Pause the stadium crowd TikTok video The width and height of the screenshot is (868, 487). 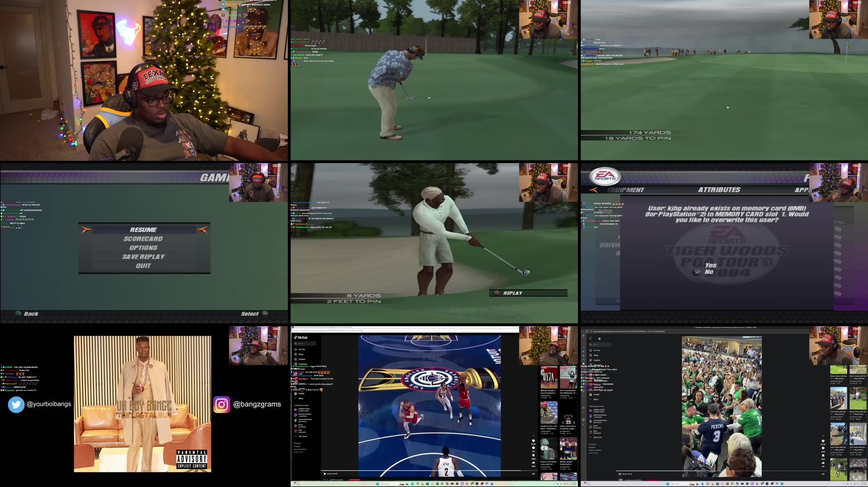pos(620,474)
